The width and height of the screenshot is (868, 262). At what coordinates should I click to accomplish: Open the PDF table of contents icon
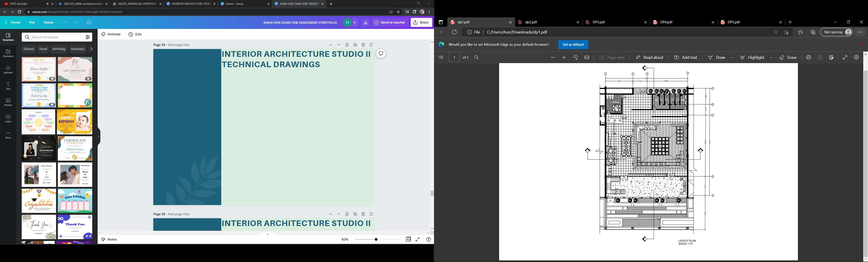tap(441, 58)
